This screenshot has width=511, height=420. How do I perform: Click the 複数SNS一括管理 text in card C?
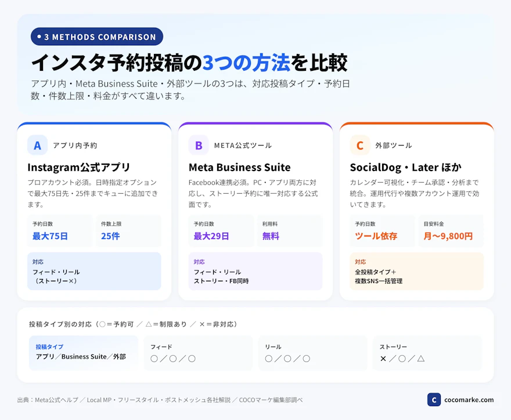(379, 281)
